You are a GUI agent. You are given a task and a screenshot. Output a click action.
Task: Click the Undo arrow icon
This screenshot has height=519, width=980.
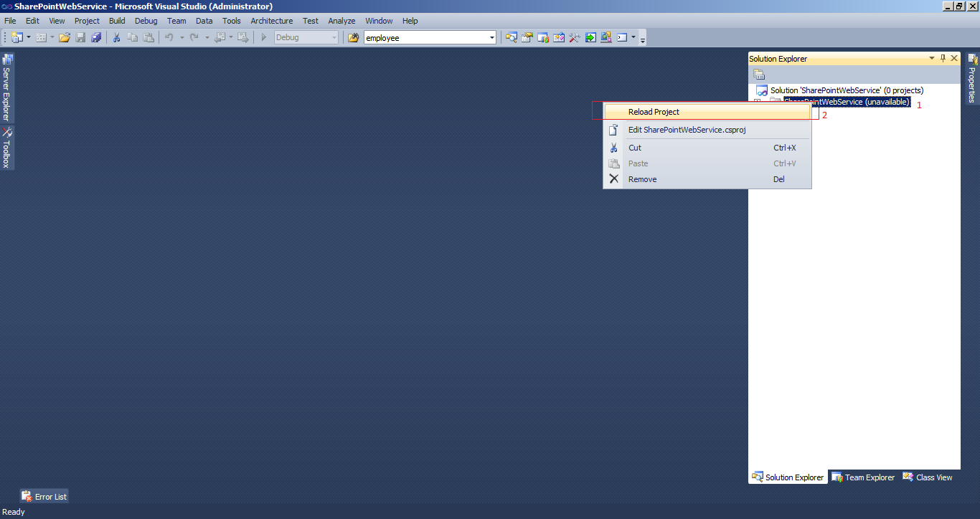coord(169,37)
